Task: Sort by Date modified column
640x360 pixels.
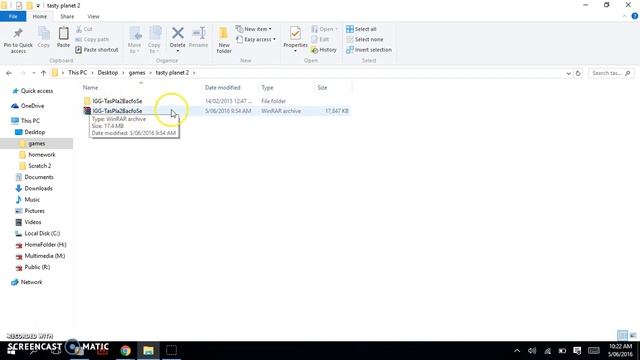Action: pyautogui.click(x=222, y=87)
